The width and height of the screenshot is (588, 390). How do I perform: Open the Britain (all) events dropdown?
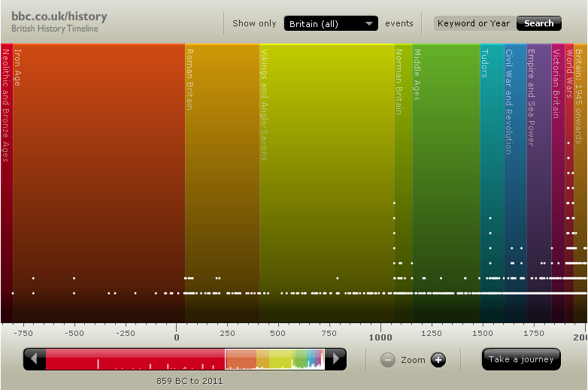coord(331,23)
